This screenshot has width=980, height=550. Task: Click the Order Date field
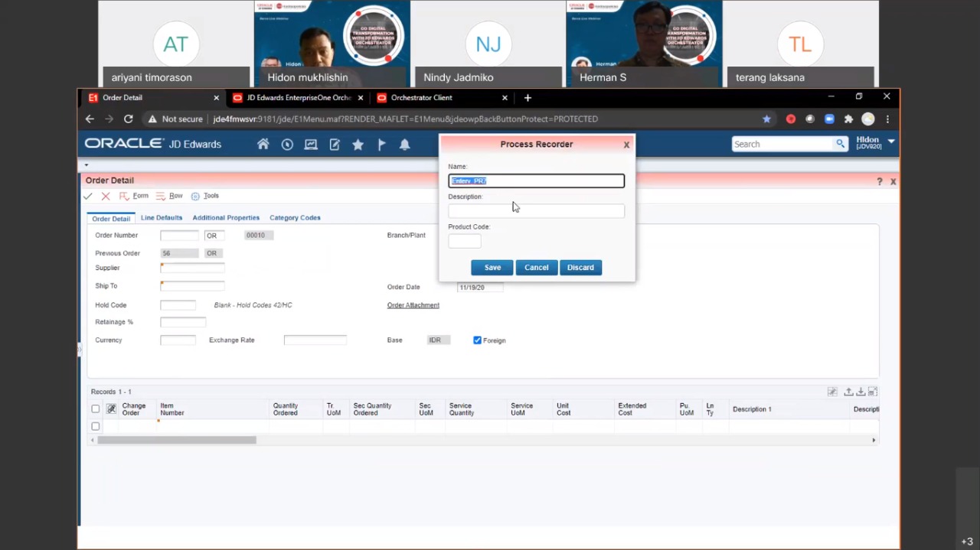tap(480, 288)
